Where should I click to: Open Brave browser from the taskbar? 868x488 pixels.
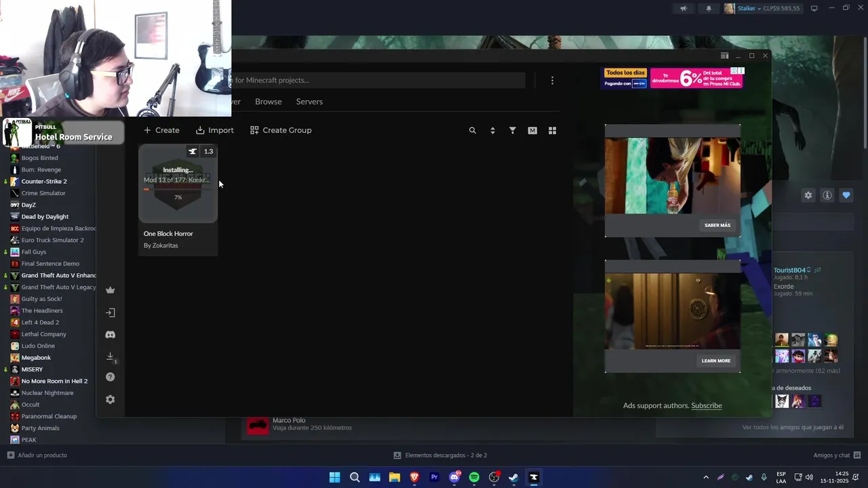coord(414,477)
